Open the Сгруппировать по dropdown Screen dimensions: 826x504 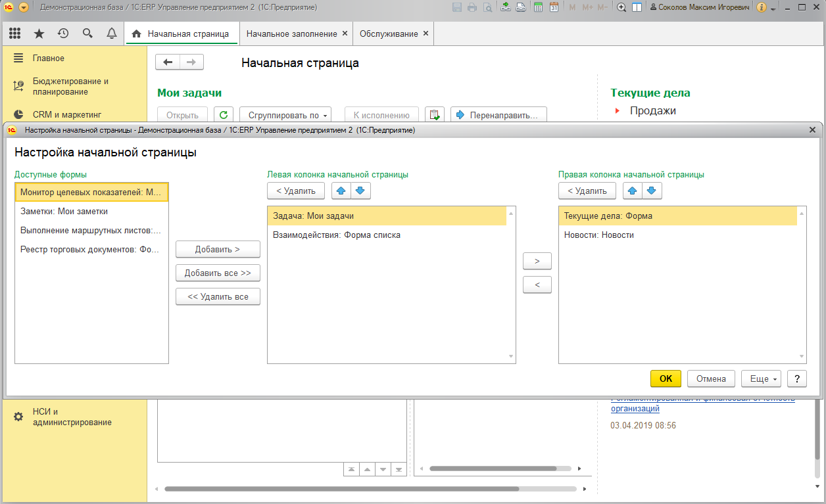[x=285, y=115]
